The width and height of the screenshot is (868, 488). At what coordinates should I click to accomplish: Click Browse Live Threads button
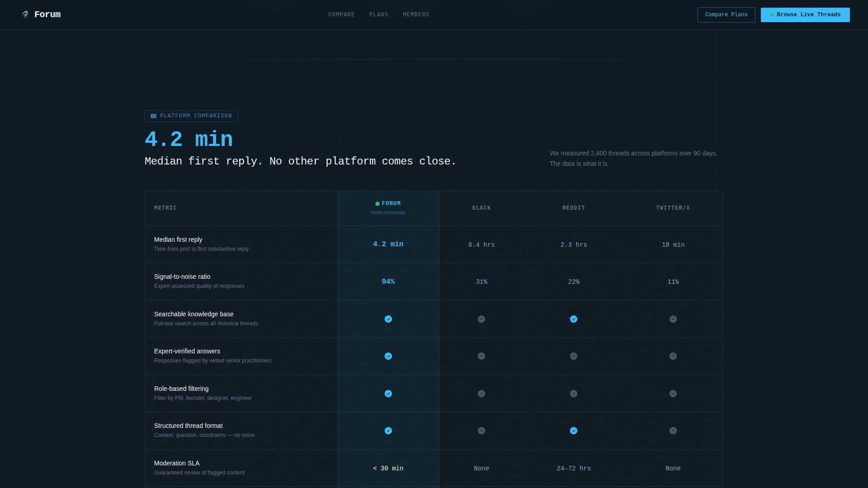pos(805,15)
